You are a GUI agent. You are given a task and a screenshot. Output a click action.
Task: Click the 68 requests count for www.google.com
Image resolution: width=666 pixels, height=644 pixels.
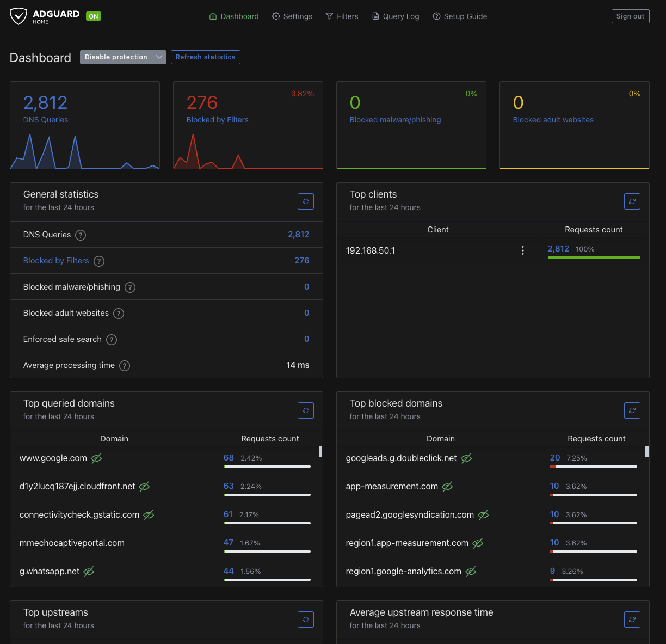(x=229, y=458)
